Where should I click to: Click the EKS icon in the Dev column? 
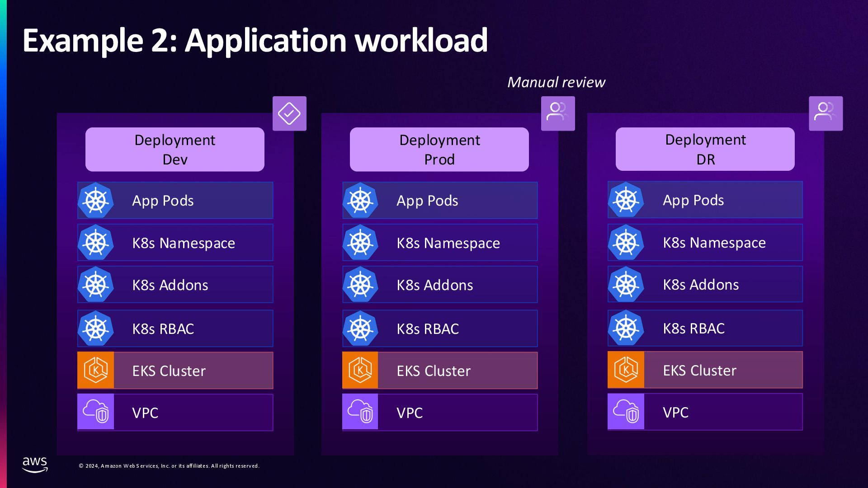click(x=96, y=370)
